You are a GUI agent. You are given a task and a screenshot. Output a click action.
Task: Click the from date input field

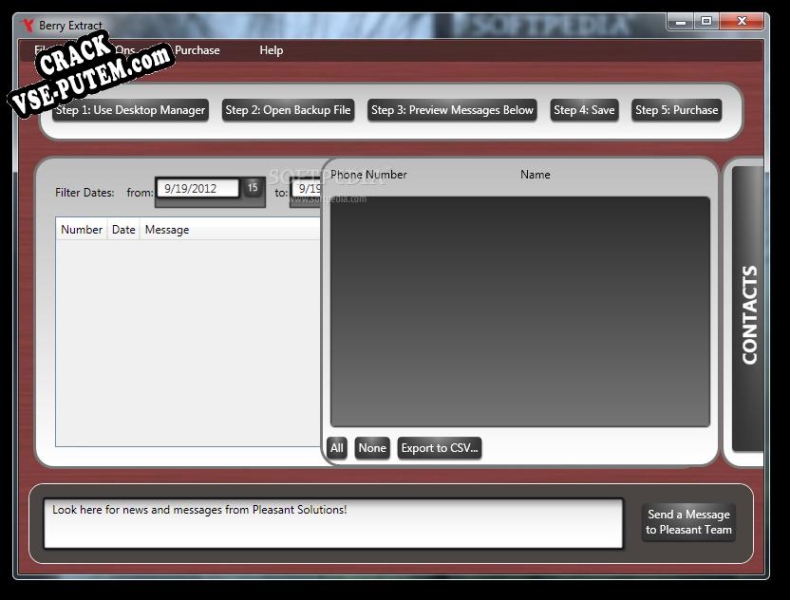pyautogui.click(x=198, y=188)
